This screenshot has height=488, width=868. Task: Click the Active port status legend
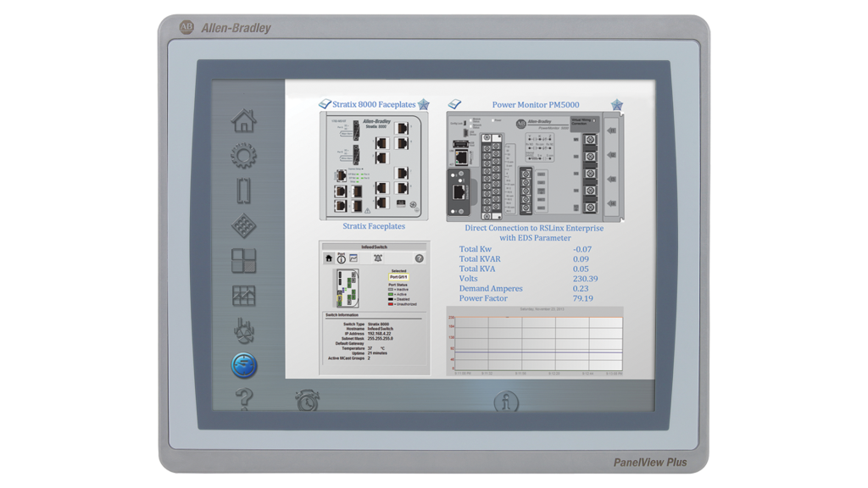pyautogui.click(x=398, y=294)
